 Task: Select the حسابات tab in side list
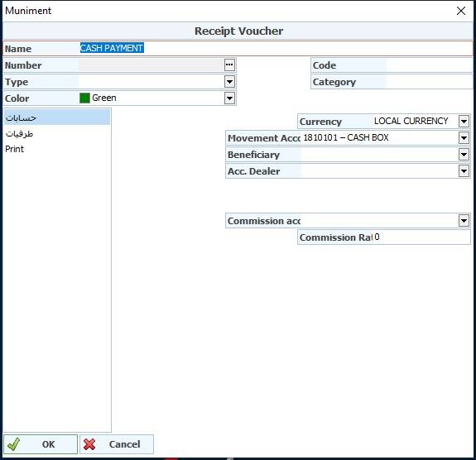click(x=57, y=117)
